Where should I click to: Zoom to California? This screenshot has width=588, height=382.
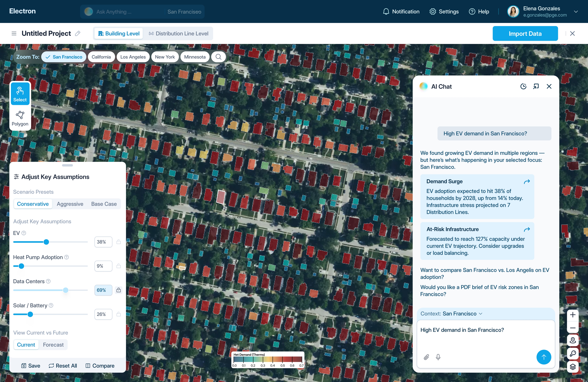[101, 57]
